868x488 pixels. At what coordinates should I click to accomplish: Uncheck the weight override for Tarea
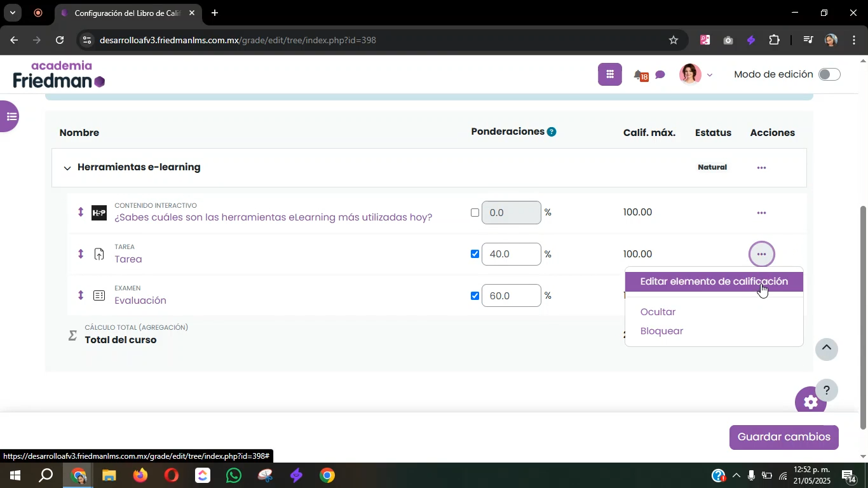pyautogui.click(x=475, y=254)
